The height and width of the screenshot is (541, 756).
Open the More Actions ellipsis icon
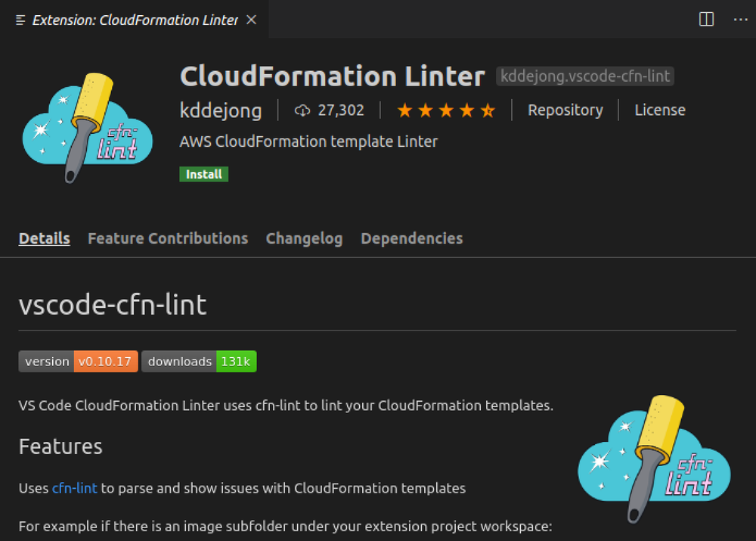coord(740,20)
